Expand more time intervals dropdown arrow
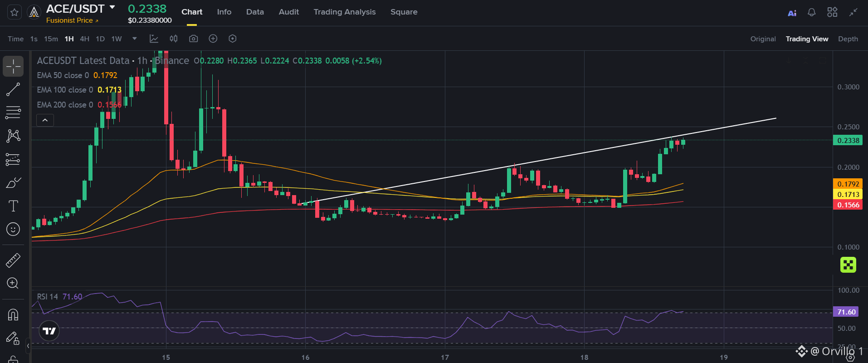The image size is (868, 363). point(135,39)
